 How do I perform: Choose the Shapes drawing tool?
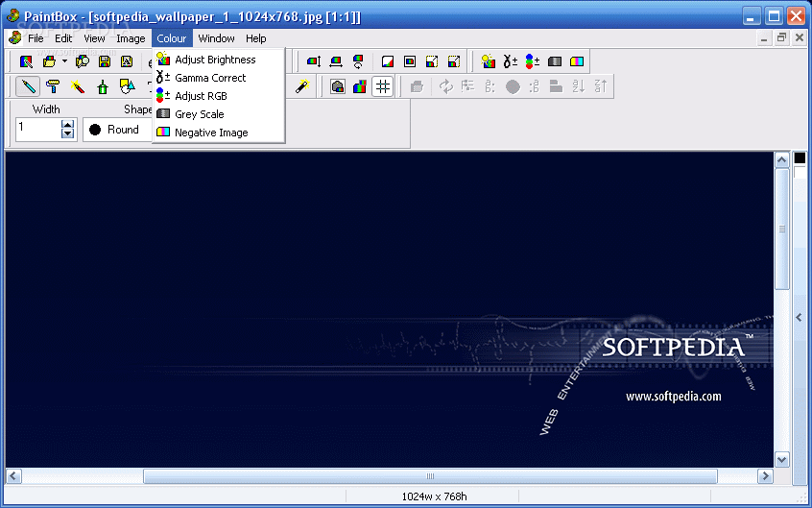point(127,86)
